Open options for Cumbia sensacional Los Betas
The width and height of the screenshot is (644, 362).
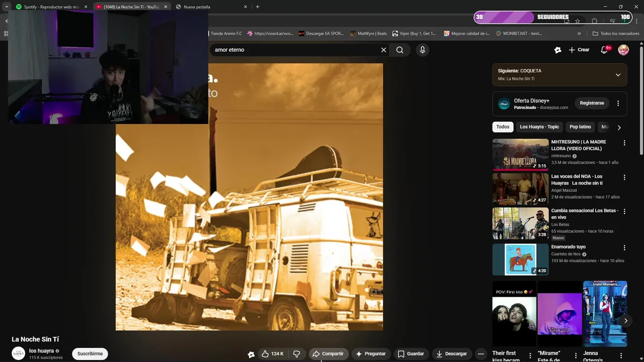tap(624, 212)
